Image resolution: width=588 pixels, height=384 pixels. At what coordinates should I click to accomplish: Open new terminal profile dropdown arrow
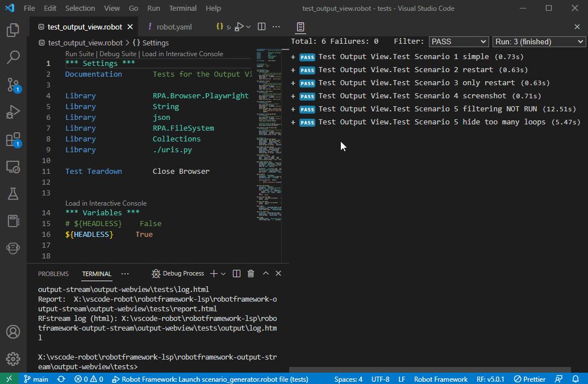click(223, 274)
